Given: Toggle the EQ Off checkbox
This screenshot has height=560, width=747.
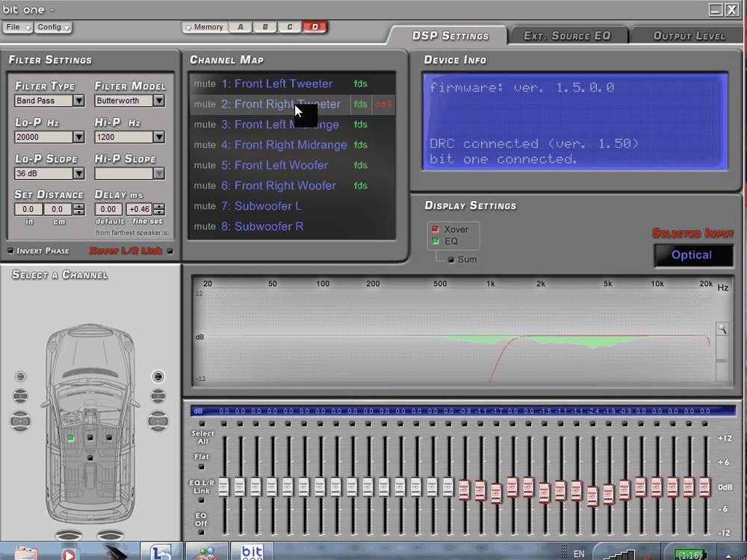Looking at the screenshot, I should (x=202, y=532).
